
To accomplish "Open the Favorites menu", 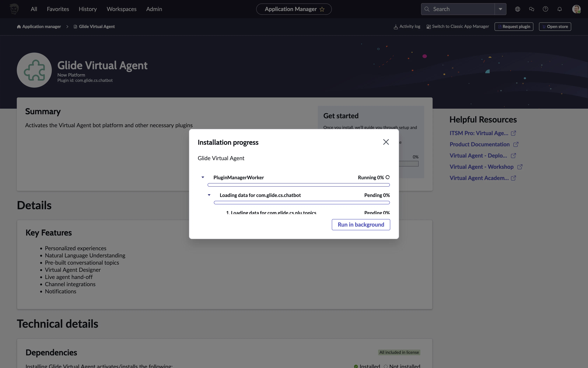I will 58,9.
